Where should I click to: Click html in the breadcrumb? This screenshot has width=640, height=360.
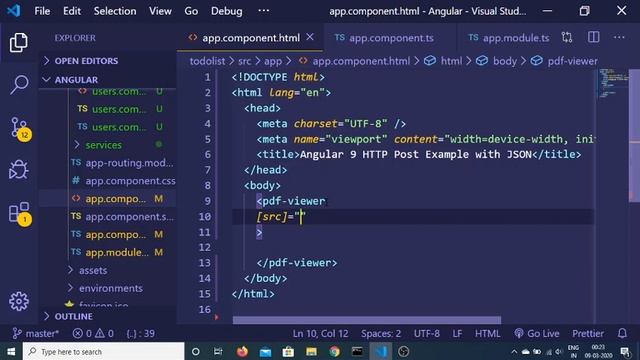pyautogui.click(x=451, y=61)
